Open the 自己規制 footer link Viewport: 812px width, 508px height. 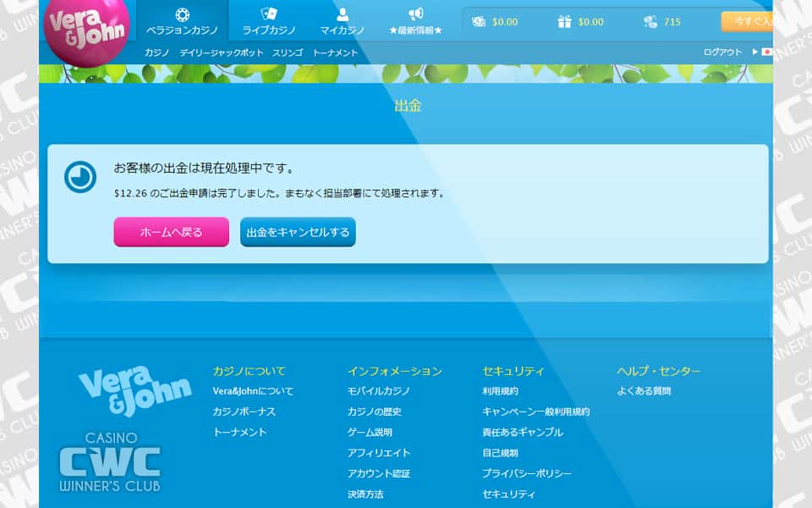(x=500, y=452)
